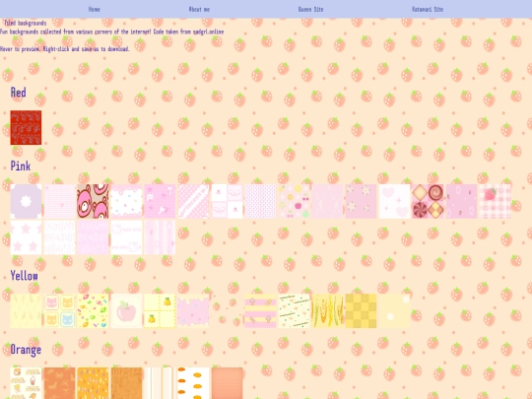532x399 pixels.
Task: Select the cream tile with diagonal text stripes
Action: 295,311
